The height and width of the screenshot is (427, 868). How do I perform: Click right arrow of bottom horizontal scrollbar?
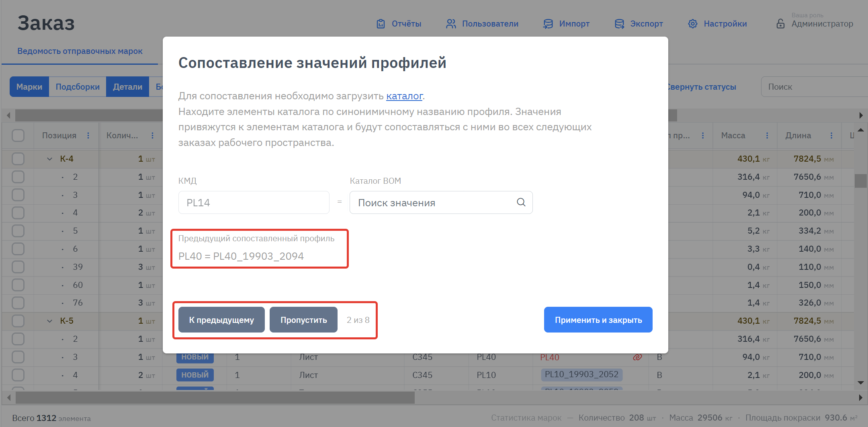tap(861, 398)
